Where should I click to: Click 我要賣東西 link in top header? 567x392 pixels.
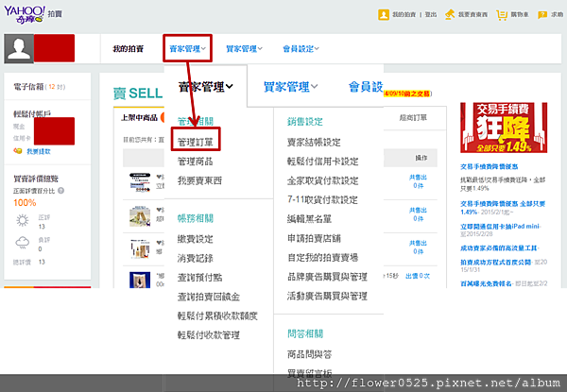[472, 14]
